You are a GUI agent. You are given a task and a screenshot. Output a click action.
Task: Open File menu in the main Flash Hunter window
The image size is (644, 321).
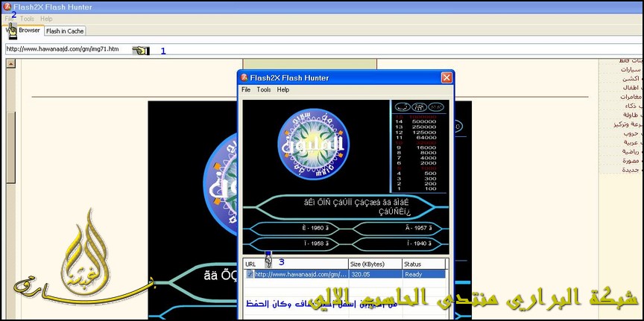click(x=9, y=19)
